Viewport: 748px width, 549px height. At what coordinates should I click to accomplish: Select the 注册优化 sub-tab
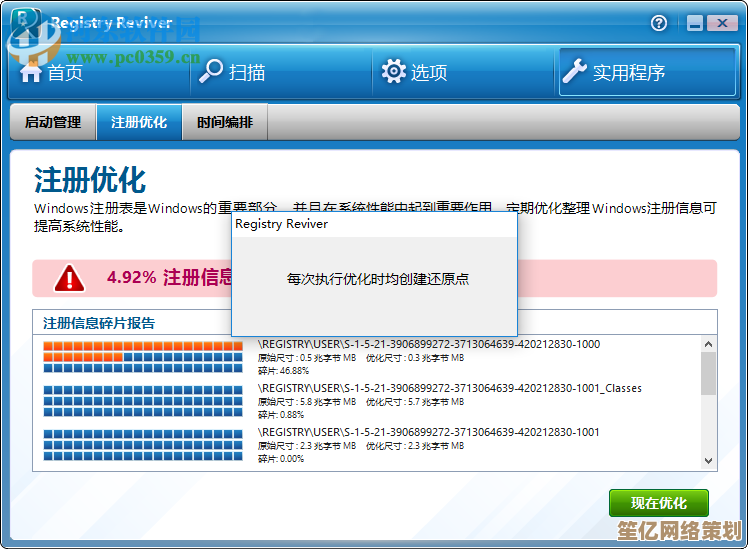pos(139,122)
